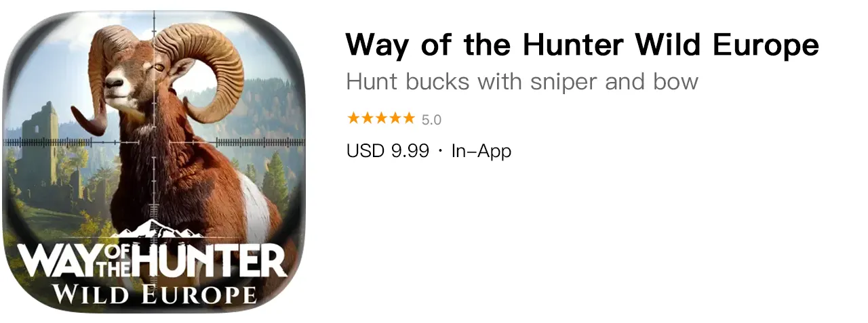Click the first orange rating star
Screen dimensions: 868x323
coord(353,119)
